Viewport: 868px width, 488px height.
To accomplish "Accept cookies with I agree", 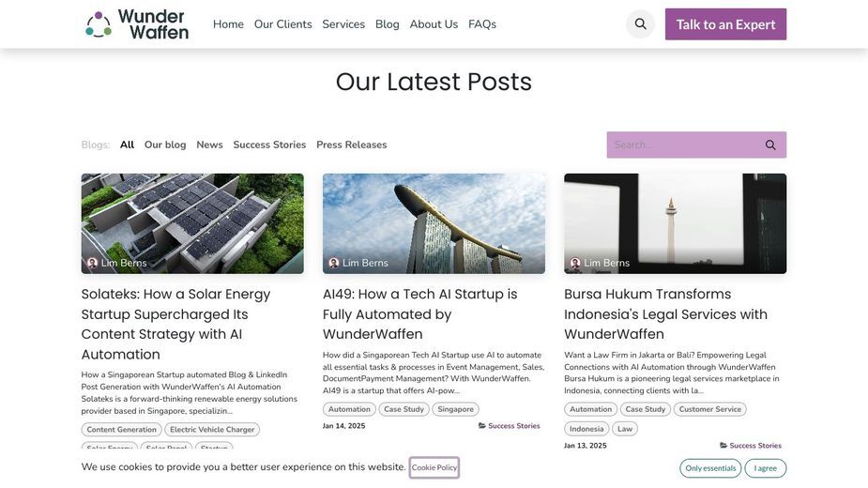I will coord(765,468).
